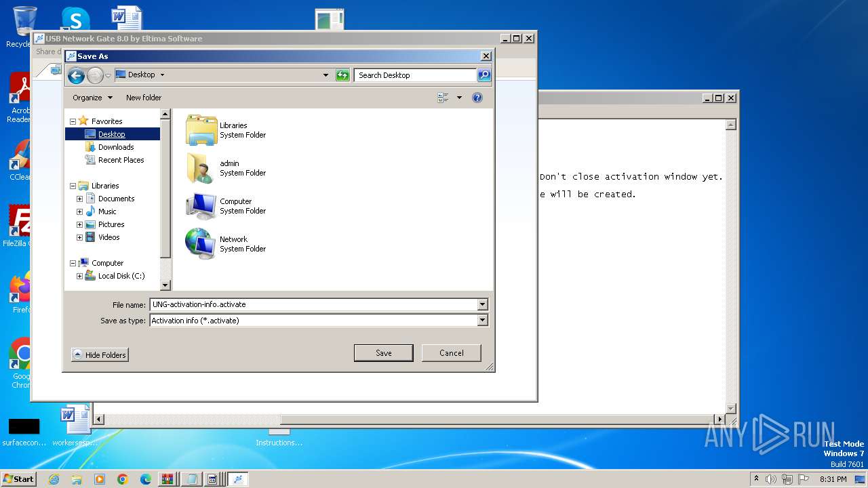Click the Start button

click(19, 479)
